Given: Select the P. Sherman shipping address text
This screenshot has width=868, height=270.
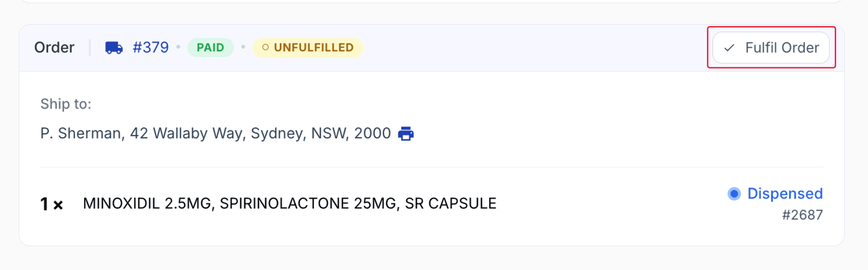Looking at the screenshot, I should (215, 133).
